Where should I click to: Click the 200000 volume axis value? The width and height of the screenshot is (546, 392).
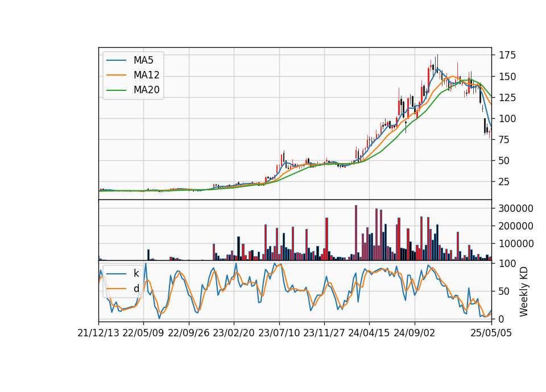(x=516, y=226)
